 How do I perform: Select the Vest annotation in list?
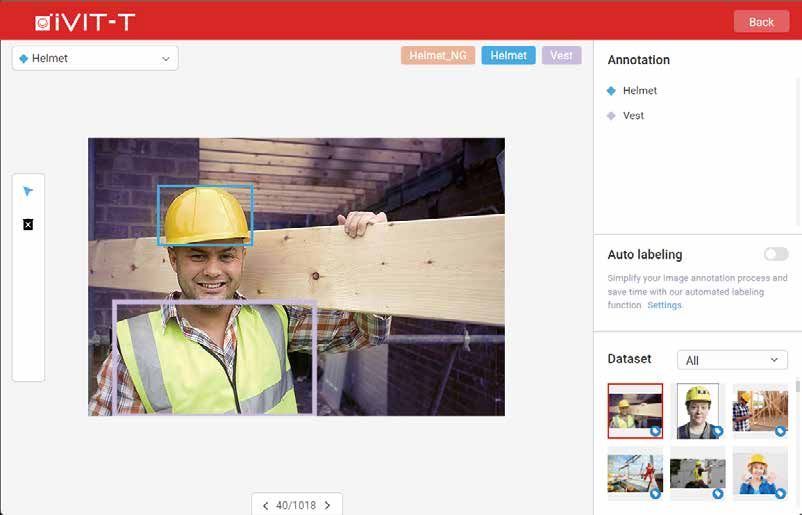[633, 116]
